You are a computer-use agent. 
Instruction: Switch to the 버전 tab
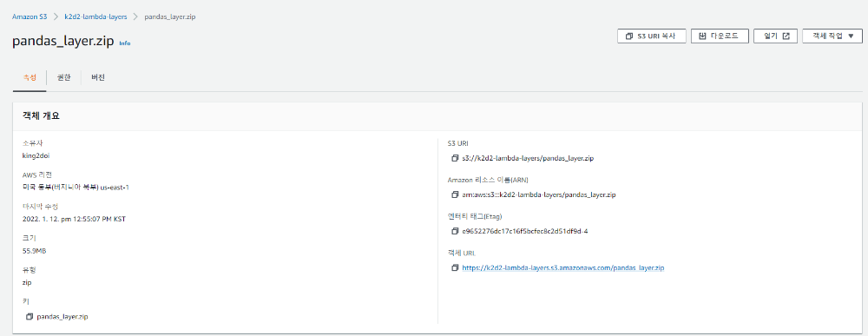tap(98, 78)
